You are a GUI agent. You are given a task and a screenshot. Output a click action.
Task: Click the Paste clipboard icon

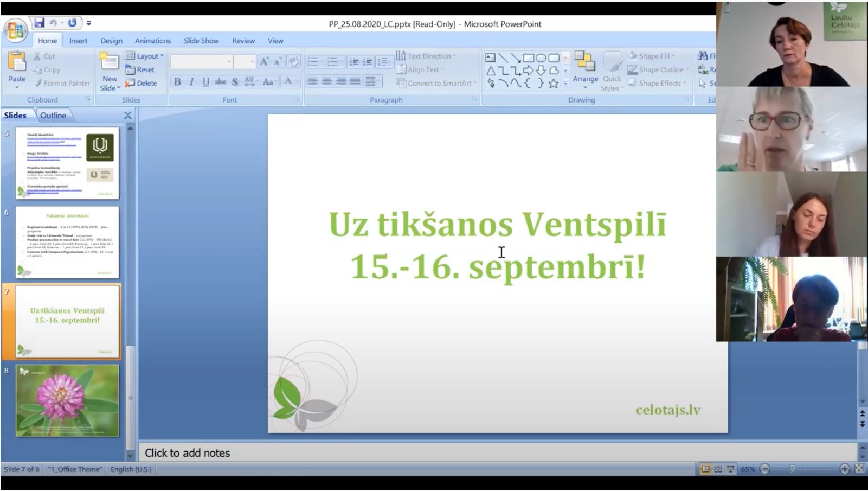pyautogui.click(x=17, y=63)
